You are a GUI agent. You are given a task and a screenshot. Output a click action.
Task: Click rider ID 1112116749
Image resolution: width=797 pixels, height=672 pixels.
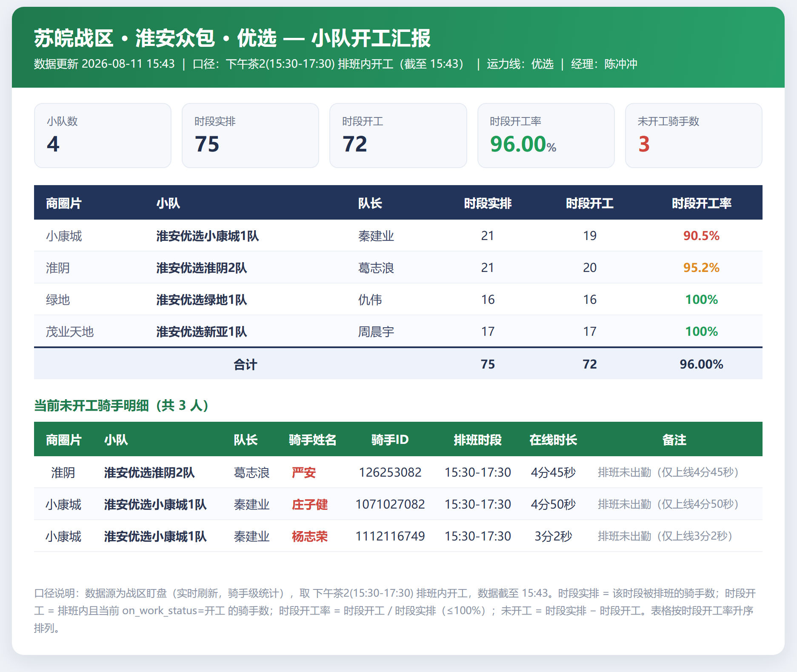390,536
